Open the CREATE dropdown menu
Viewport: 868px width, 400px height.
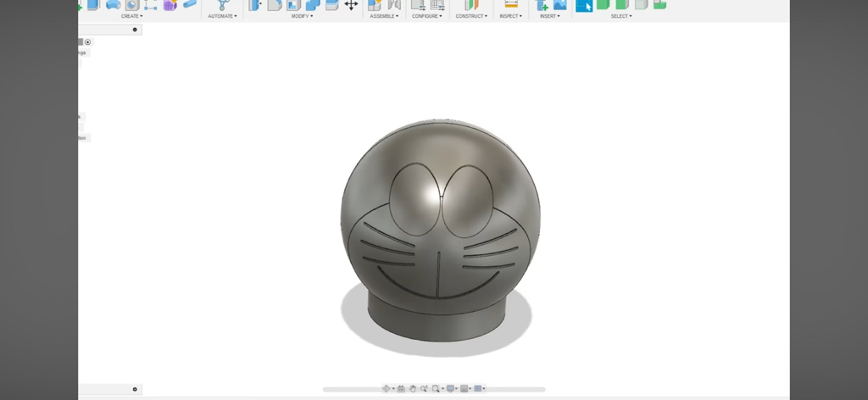point(131,16)
